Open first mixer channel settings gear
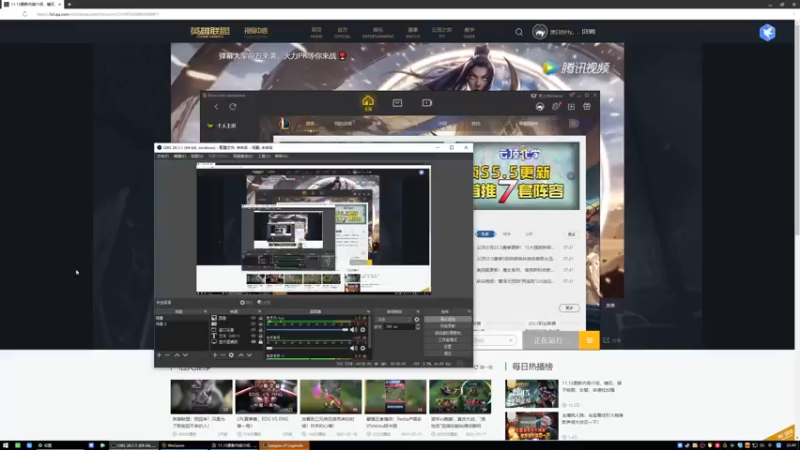The width and height of the screenshot is (800, 450). coord(363,330)
